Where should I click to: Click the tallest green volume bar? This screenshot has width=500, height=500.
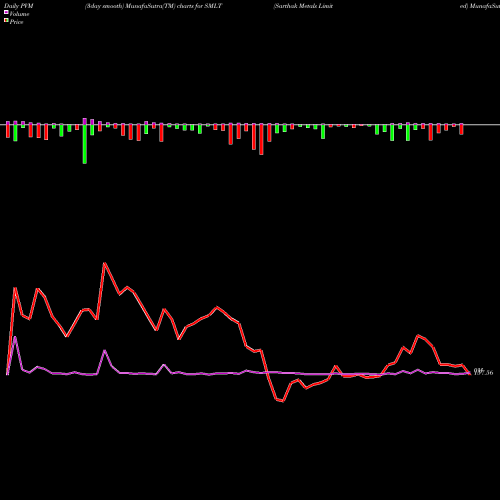(85, 144)
